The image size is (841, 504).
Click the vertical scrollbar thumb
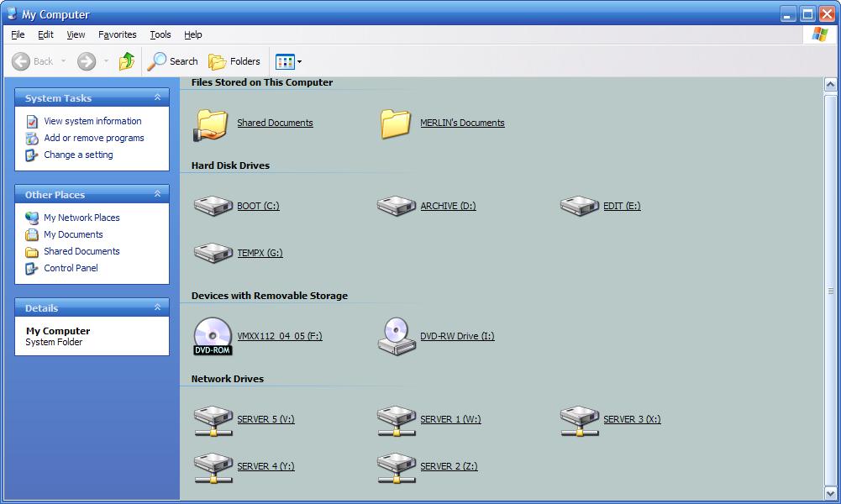(830, 291)
